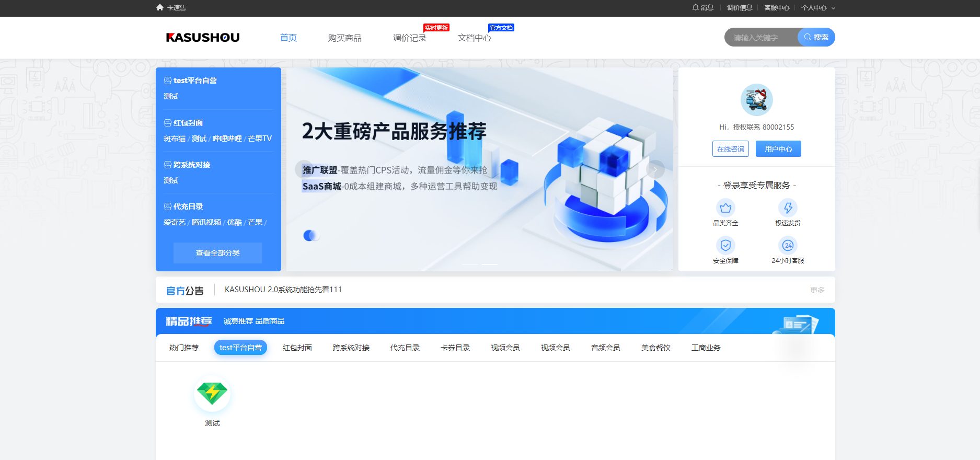Viewport: 980px width, 460px height.
Task: Click the 品类齐全 crown icon
Action: [x=725, y=208]
